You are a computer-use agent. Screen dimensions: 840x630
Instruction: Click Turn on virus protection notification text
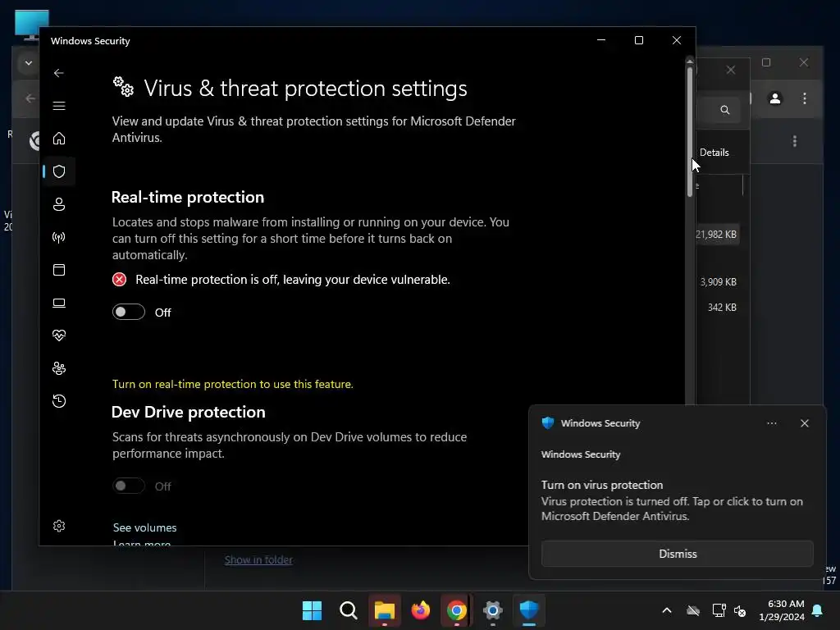coord(601,485)
